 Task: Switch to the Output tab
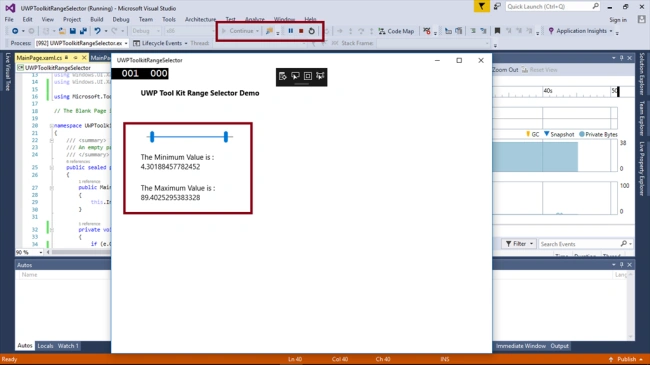[x=560, y=346]
